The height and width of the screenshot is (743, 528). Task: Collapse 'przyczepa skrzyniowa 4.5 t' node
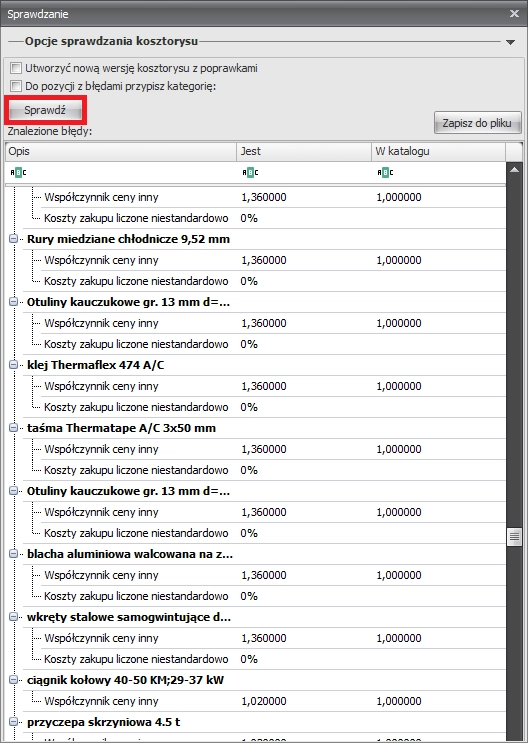(x=14, y=722)
